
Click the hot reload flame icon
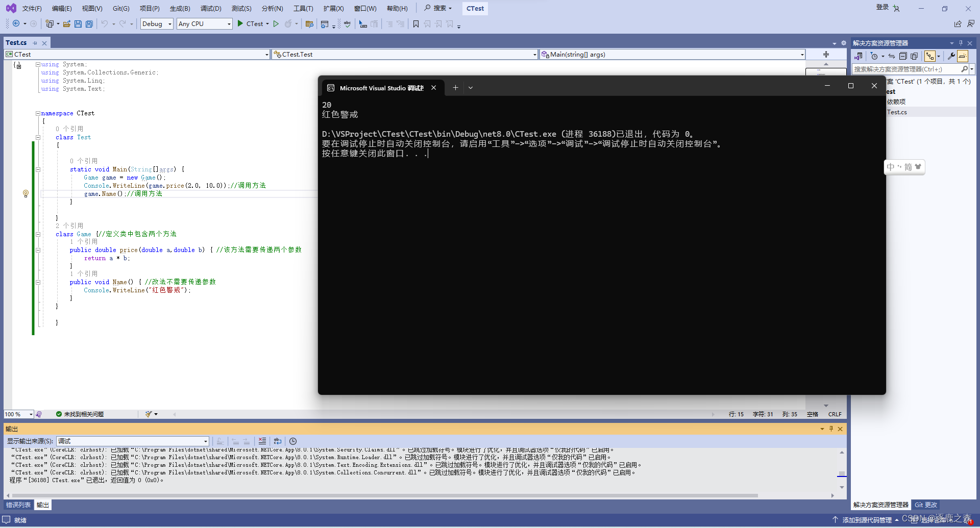coord(288,23)
